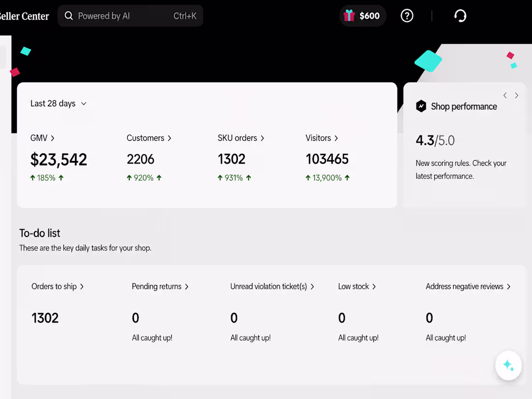The image size is (532, 399).
Task: Open the Pending returns link
Action: 160,286
